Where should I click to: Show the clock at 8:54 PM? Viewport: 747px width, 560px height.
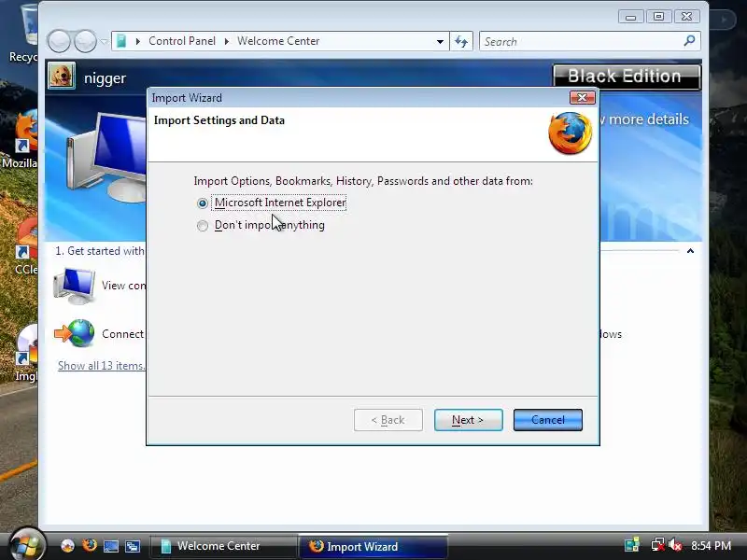(x=711, y=546)
